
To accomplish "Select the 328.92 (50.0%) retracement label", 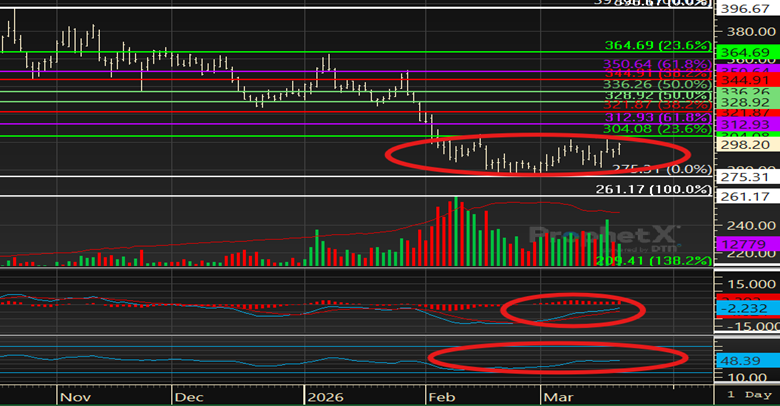I will (658, 95).
